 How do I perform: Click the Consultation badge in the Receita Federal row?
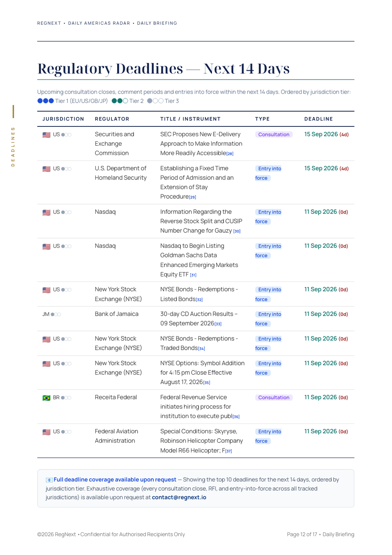(x=274, y=397)
